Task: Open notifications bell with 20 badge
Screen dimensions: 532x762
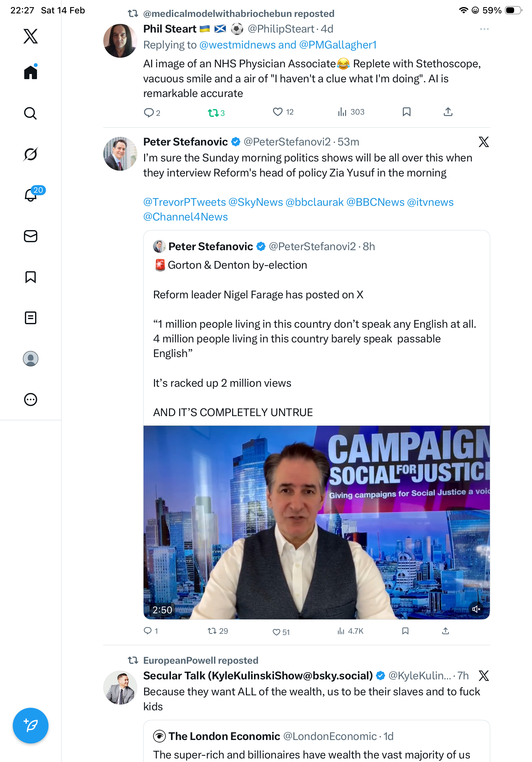Action: [31, 195]
